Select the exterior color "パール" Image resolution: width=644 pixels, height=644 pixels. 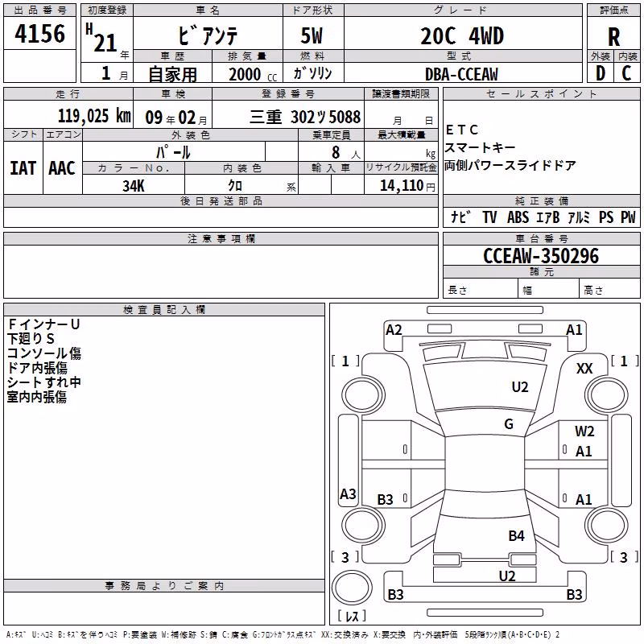pyautogui.click(x=173, y=152)
